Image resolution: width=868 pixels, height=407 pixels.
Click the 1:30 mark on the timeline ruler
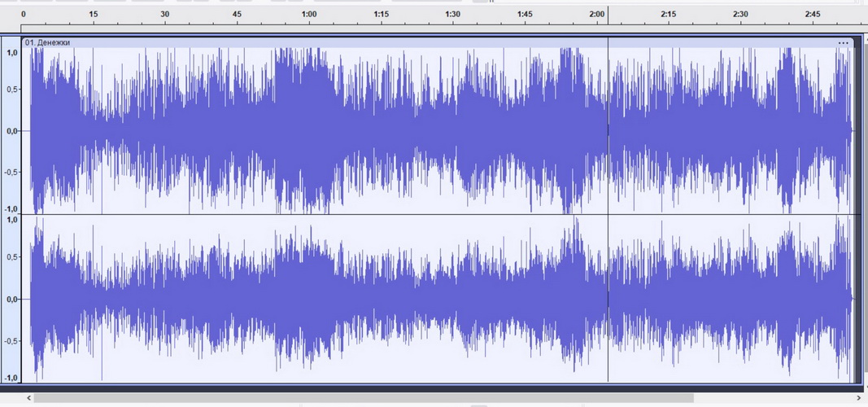453,15
